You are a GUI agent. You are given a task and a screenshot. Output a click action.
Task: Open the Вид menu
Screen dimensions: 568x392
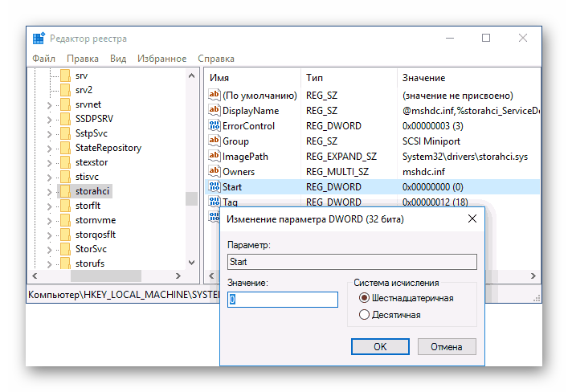[118, 59]
